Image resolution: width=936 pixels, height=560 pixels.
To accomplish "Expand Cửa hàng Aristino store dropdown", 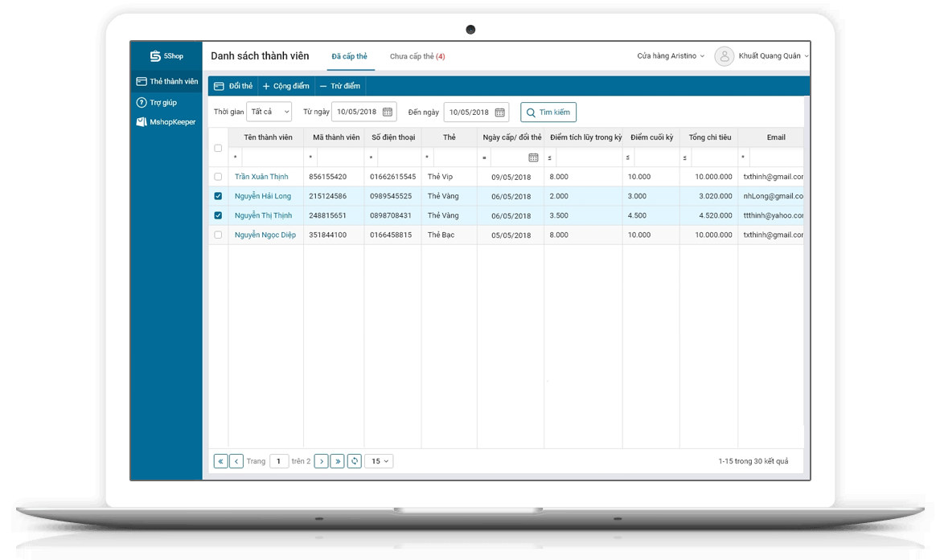I will coord(671,55).
